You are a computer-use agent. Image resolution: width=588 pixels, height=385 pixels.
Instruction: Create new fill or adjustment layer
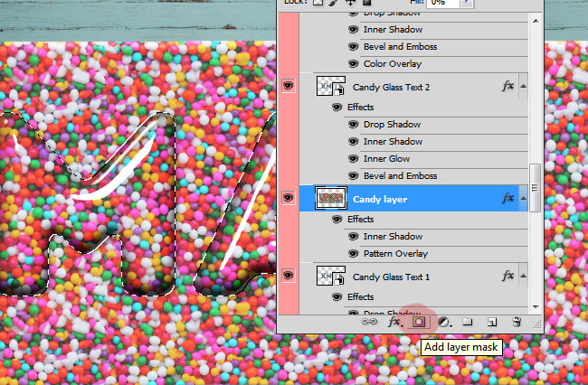point(444,322)
